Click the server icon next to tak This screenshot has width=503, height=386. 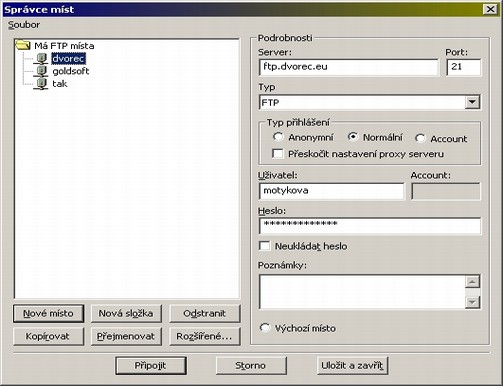pos(41,84)
